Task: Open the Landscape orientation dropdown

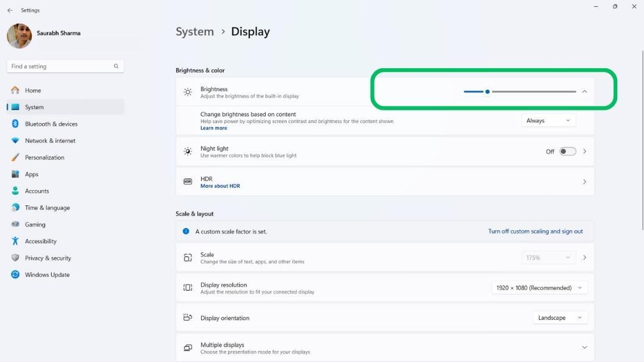Action: point(559,317)
